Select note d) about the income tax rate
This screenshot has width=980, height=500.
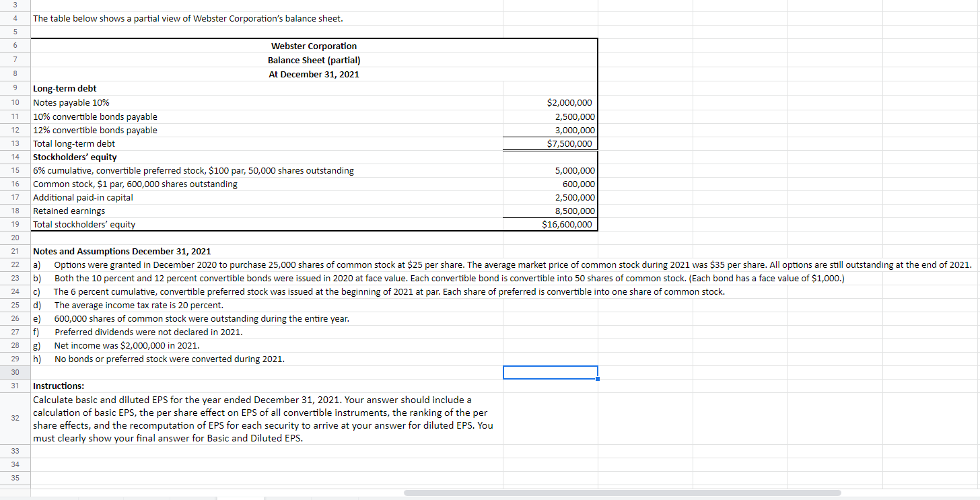coord(128,305)
